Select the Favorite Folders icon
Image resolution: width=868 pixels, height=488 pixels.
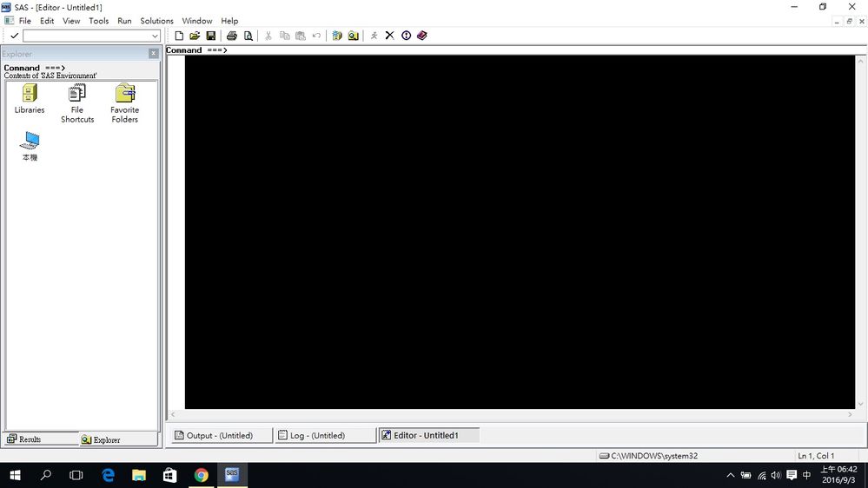tap(124, 103)
